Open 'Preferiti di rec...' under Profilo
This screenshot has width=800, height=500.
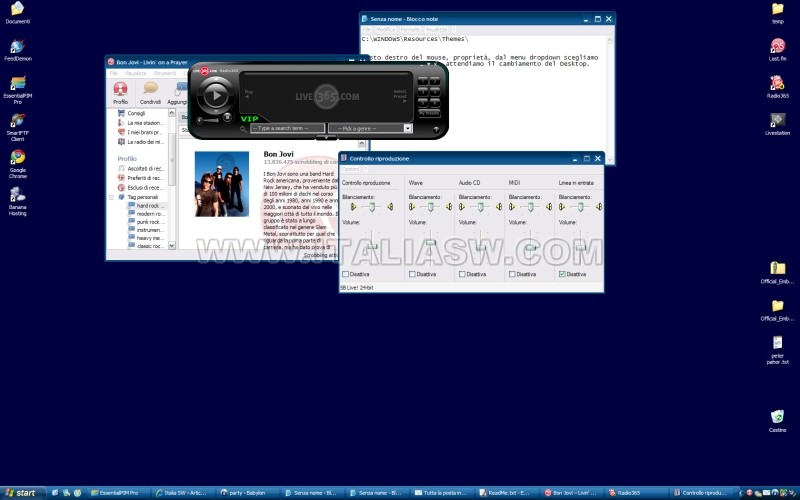(x=141, y=178)
